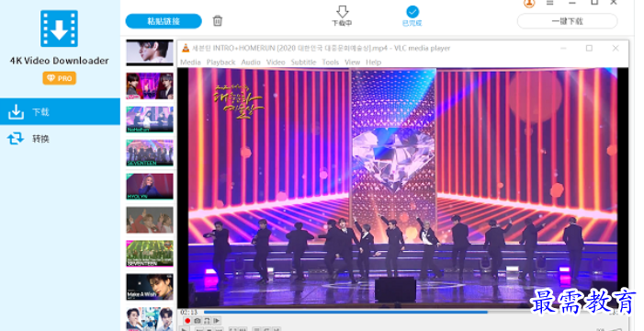Viewport: 644px width, 331px height.
Task: Take a snapshot with VLC camera icon
Action: (198, 321)
